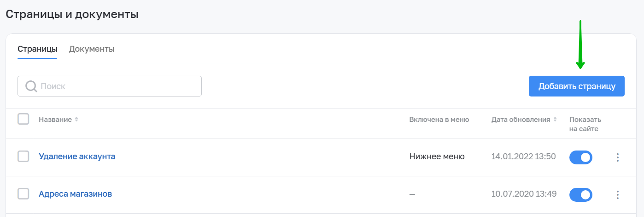The width and height of the screenshot is (644, 217).
Task: Sort by Дата обновления arrows
Action: tap(556, 120)
